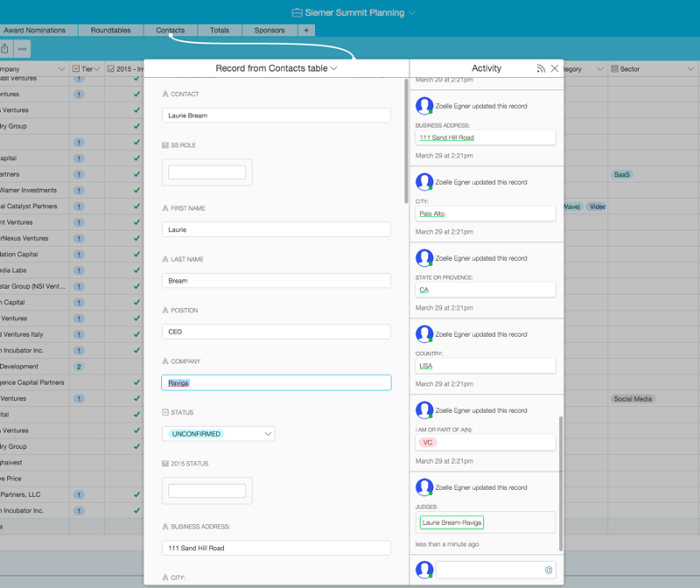
Task: Toggle the checkmark in the edia Labs row
Action: click(136, 270)
